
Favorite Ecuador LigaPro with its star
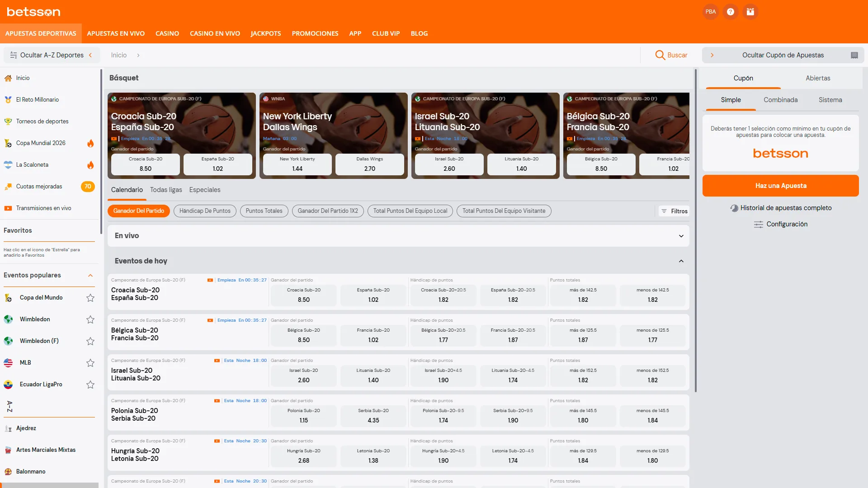tap(90, 385)
